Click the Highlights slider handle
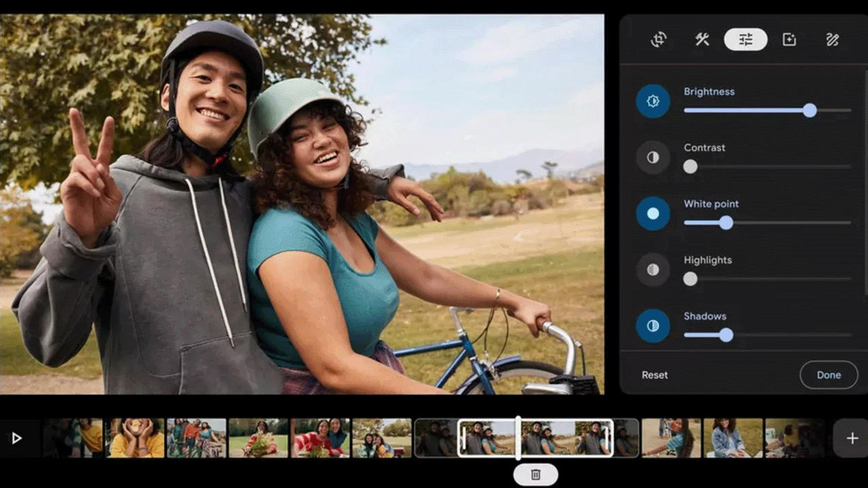The width and height of the screenshot is (868, 488). (x=690, y=279)
